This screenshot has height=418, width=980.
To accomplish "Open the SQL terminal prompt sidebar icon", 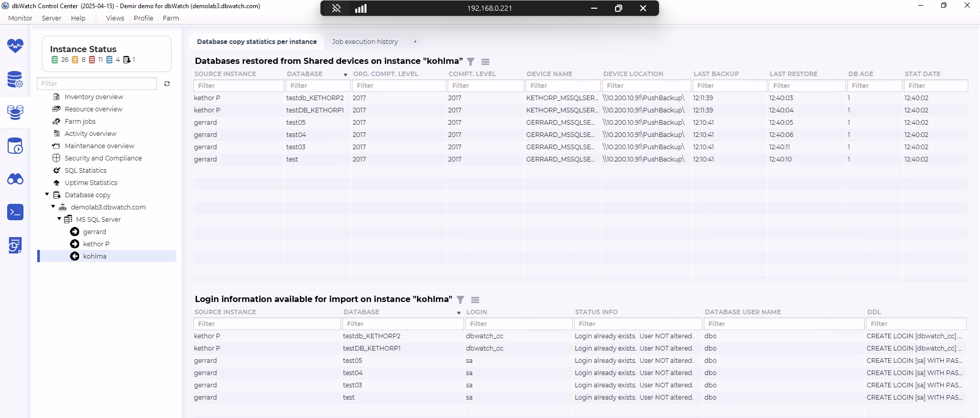I will (15, 212).
